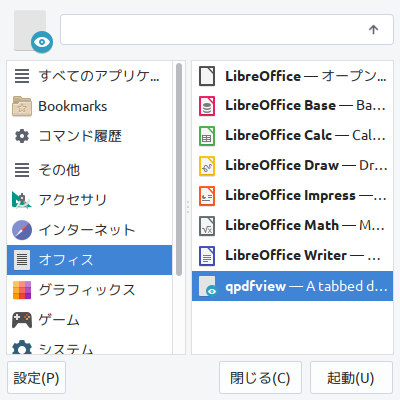Select the Bookmarks category
Screen dimensions: 400x400
[x=89, y=106]
